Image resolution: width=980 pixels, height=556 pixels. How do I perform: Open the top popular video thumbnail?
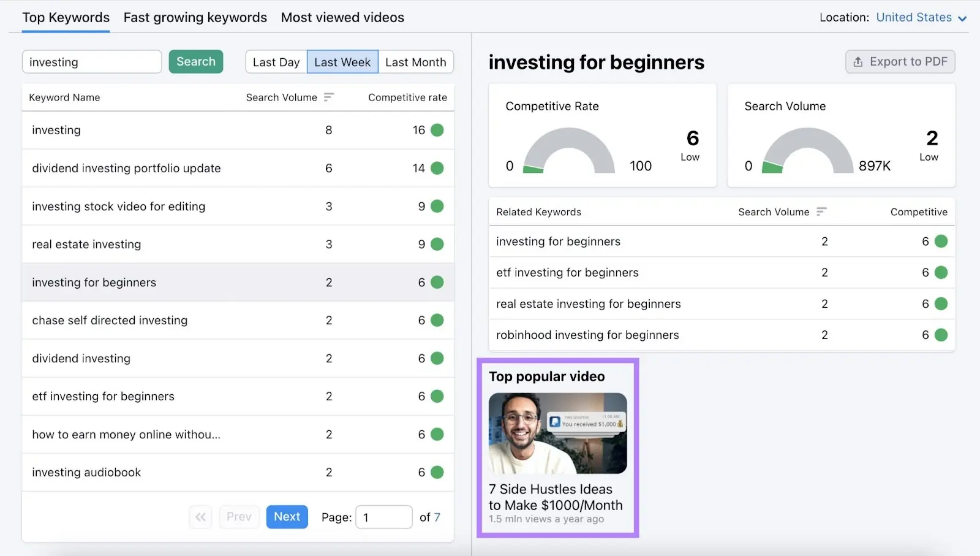(558, 433)
